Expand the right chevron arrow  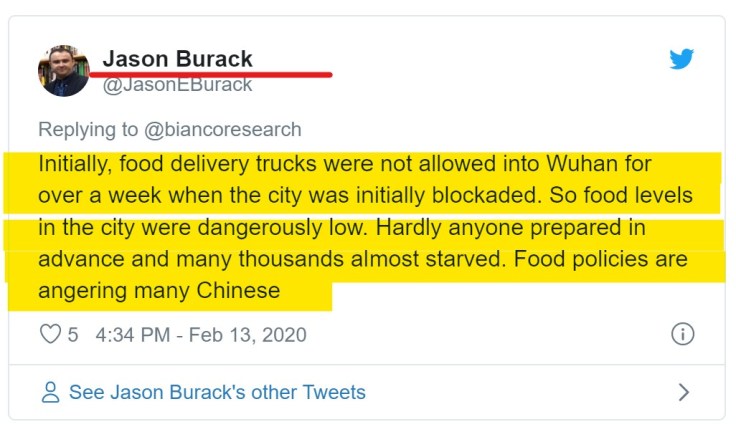coord(684,392)
